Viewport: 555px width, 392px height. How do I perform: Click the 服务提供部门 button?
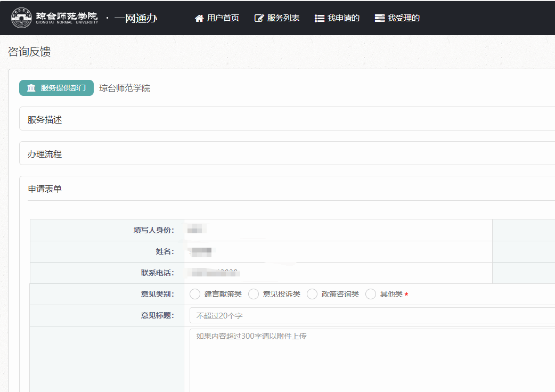pos(56,88)
